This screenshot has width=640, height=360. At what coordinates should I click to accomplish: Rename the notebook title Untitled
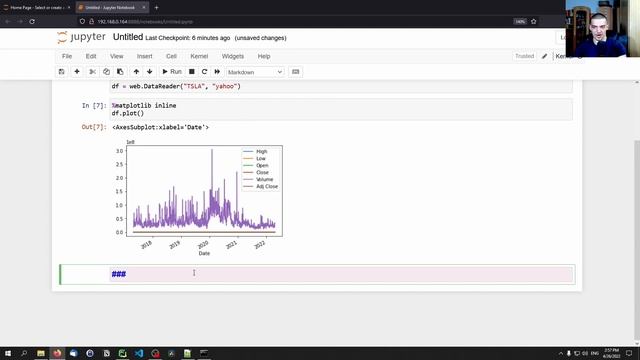[128, 37]
